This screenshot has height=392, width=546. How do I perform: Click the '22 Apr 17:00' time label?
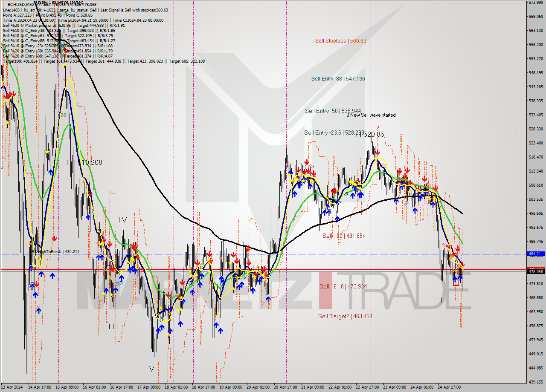pos(367,388)
